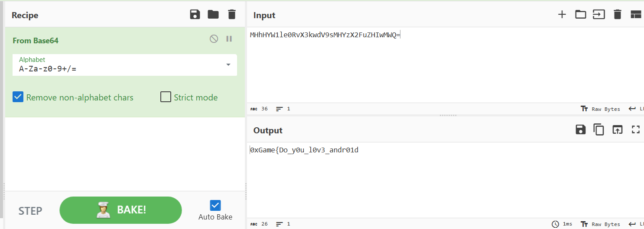Disable the From Base64 operation

pos(214,39)
